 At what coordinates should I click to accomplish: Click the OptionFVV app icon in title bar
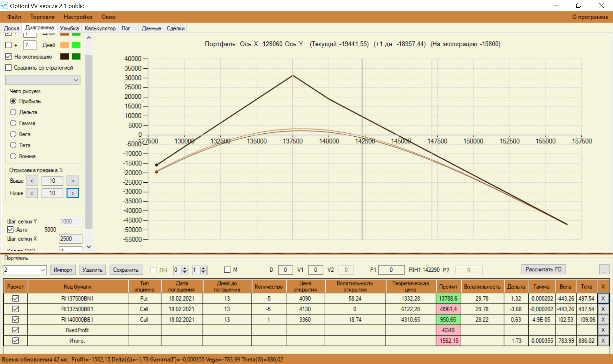point(4,5)
